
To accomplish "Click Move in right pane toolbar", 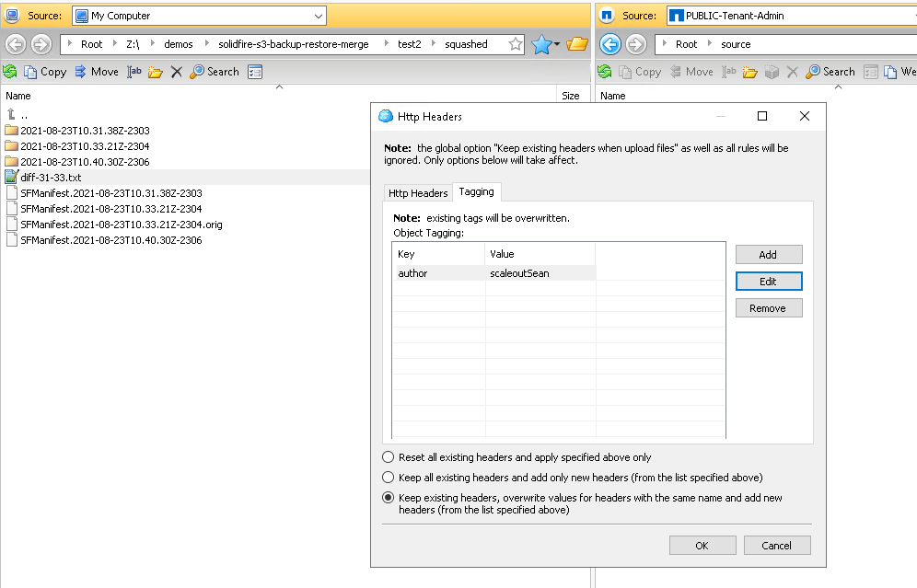I will (691, 71).
